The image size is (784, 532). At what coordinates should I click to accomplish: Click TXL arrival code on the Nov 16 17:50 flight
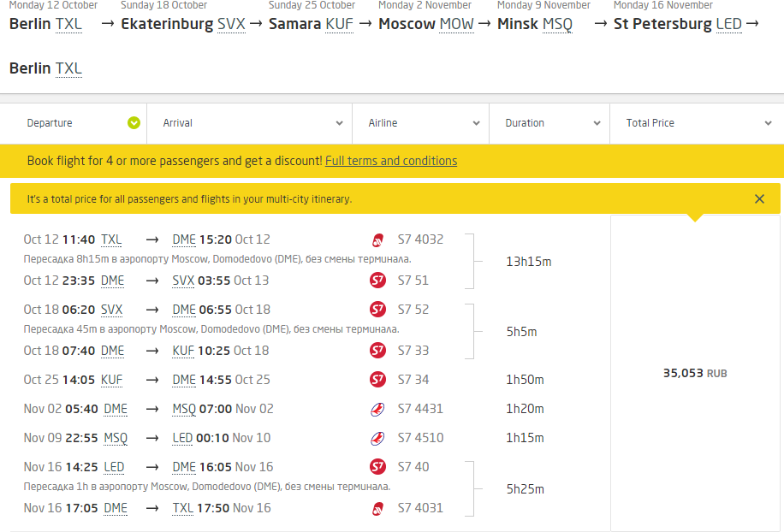(183, 508)
